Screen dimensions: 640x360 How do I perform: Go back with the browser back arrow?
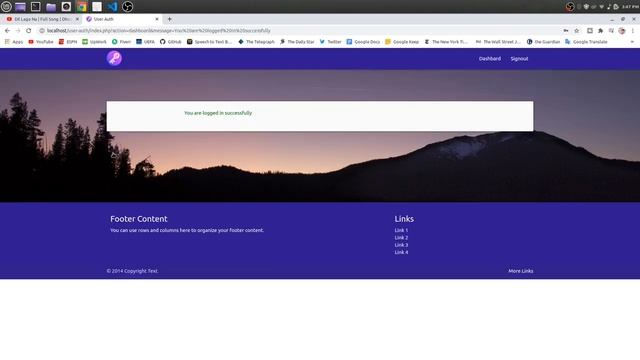click(x=7, y=31)
